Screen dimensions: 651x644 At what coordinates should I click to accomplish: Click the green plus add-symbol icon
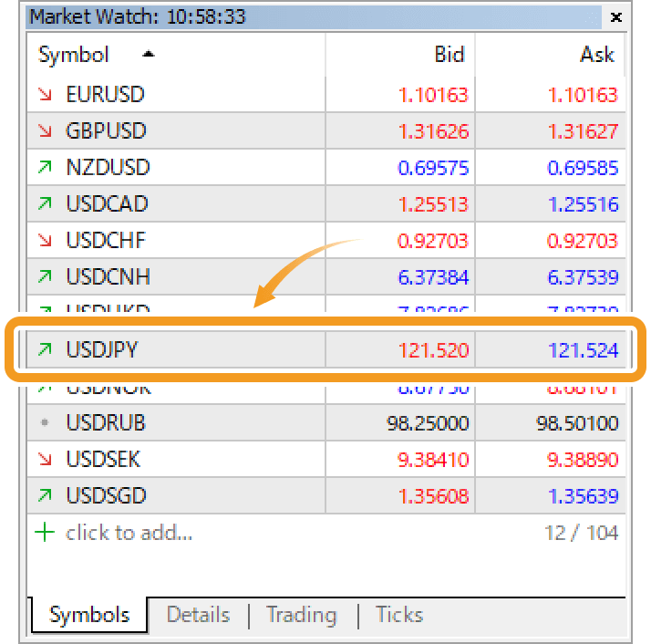(x=45, y=533)
